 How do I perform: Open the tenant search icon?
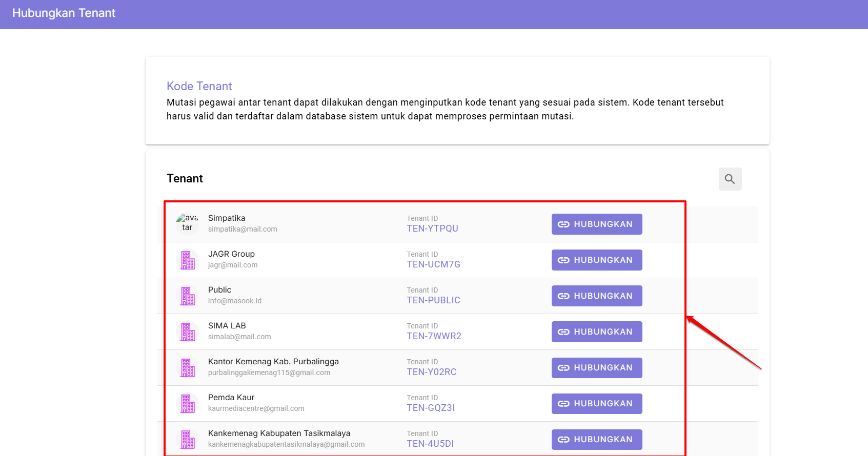(730, 179)
